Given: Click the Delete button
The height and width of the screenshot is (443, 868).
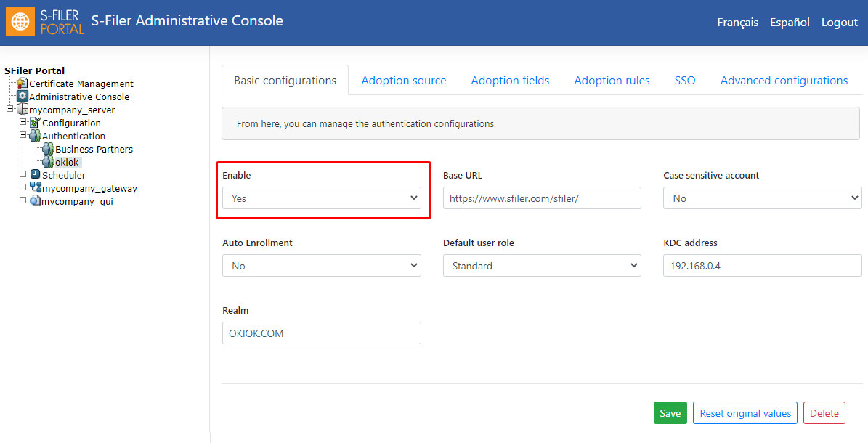Looking at the screenshot, I should 824,413.
